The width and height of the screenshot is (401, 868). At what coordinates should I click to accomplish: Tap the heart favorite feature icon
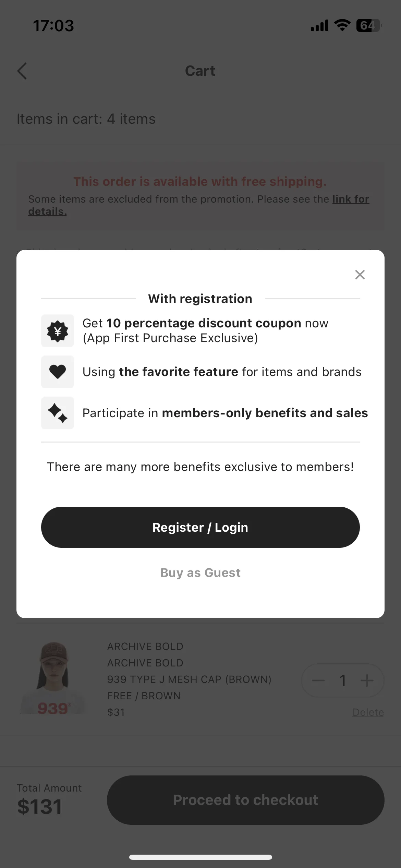(58, 372)
